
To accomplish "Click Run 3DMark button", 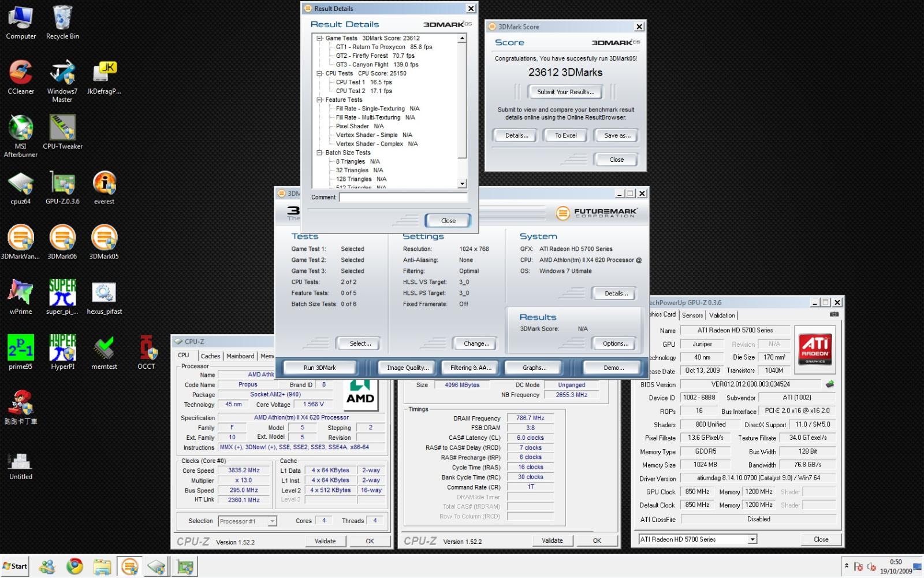I will tap(319, 368).
